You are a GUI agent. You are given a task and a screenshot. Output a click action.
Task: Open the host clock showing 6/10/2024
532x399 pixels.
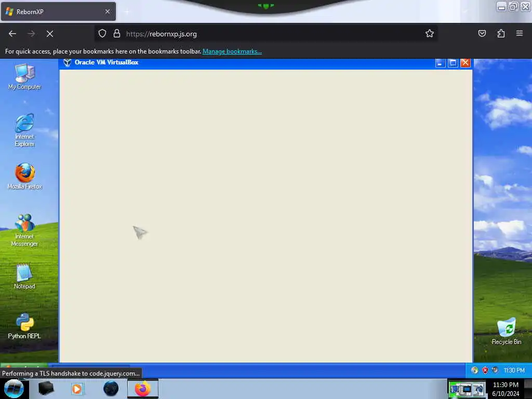click(x=505, y=389)
